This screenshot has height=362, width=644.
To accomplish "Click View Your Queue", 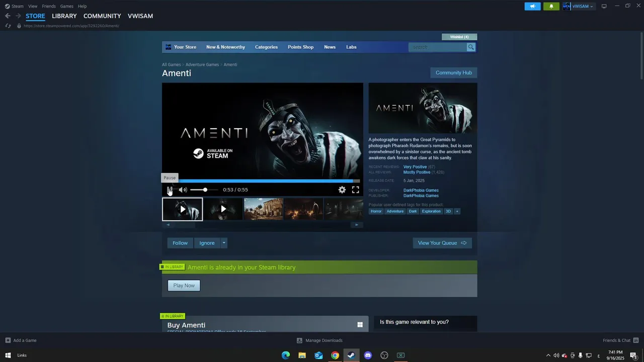I will click(442, 243).
